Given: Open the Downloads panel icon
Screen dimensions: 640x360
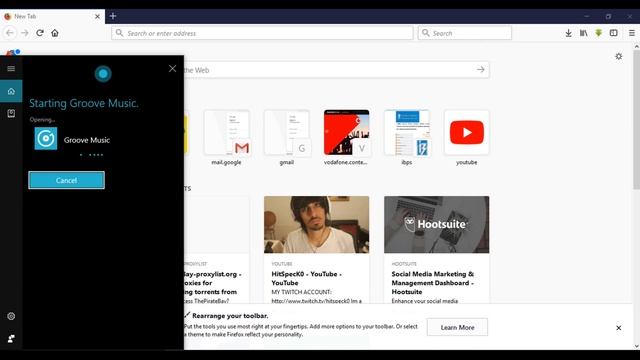Looking at the screenshot, I should (568, 33).
